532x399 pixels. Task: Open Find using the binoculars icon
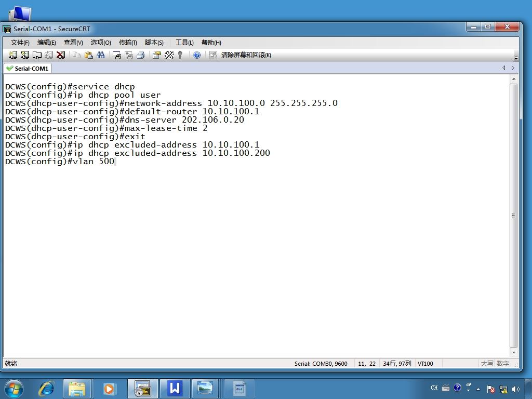pos(100,55)
